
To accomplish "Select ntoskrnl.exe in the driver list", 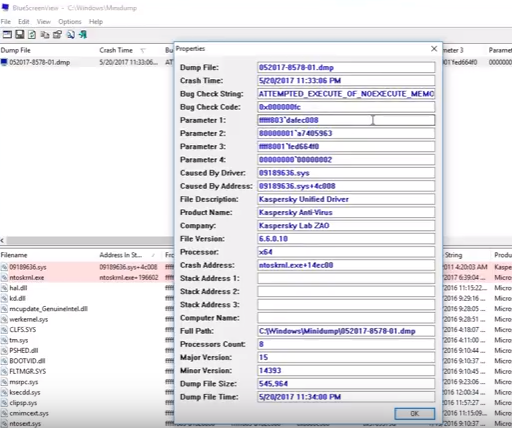I will [x=27, y=278].
